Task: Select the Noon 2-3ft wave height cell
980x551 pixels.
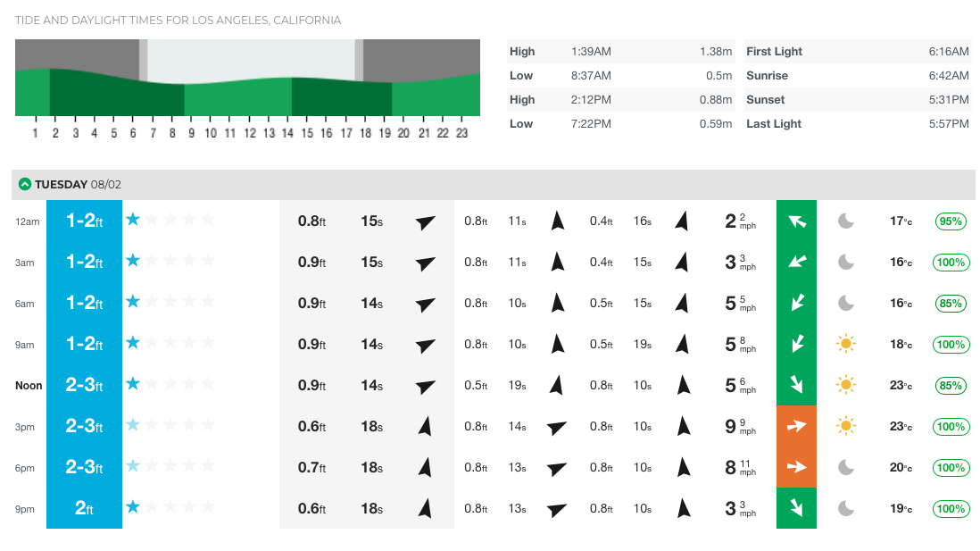Action: coord(84,385)
